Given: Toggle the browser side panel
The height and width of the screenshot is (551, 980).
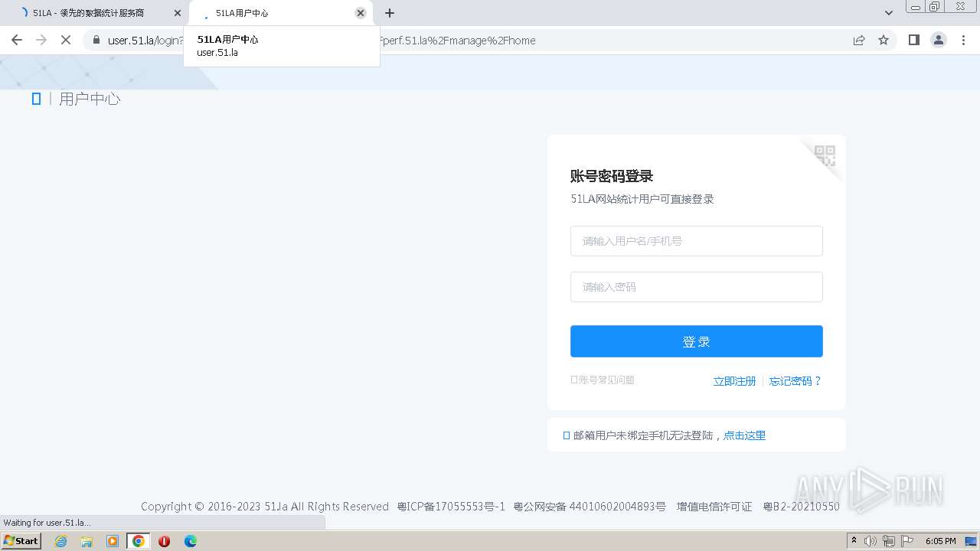Looking at the screenshot, I should click(x=913, y=40).
